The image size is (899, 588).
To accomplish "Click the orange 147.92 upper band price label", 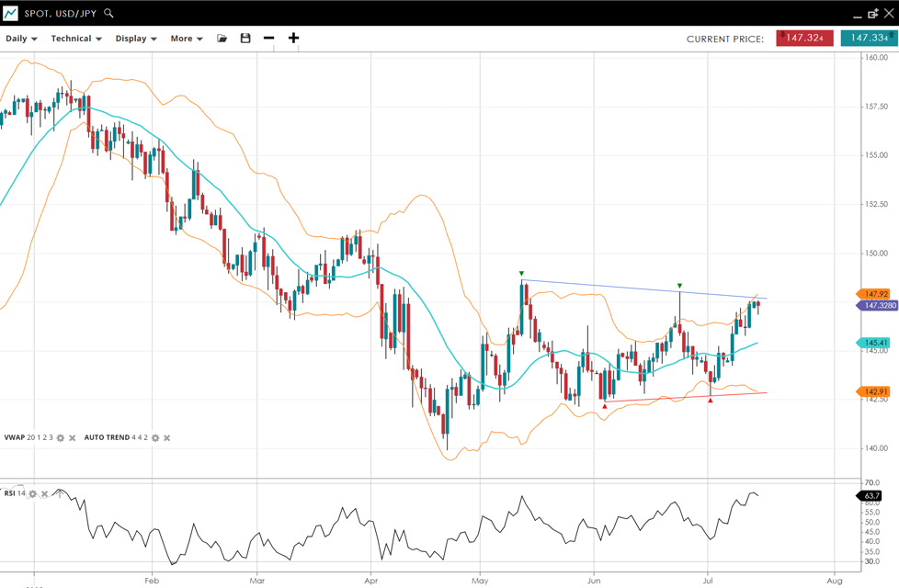I will pos(876,294).
